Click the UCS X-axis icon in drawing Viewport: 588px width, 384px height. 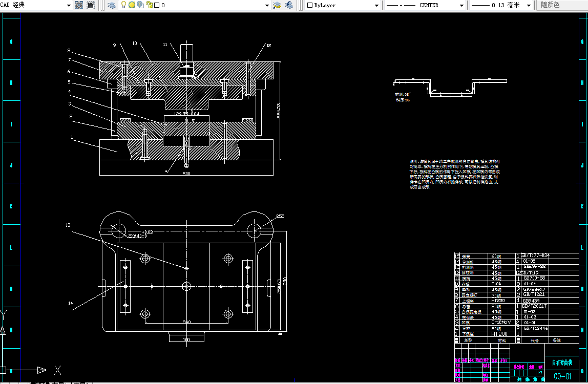click(x=57, y=370)
